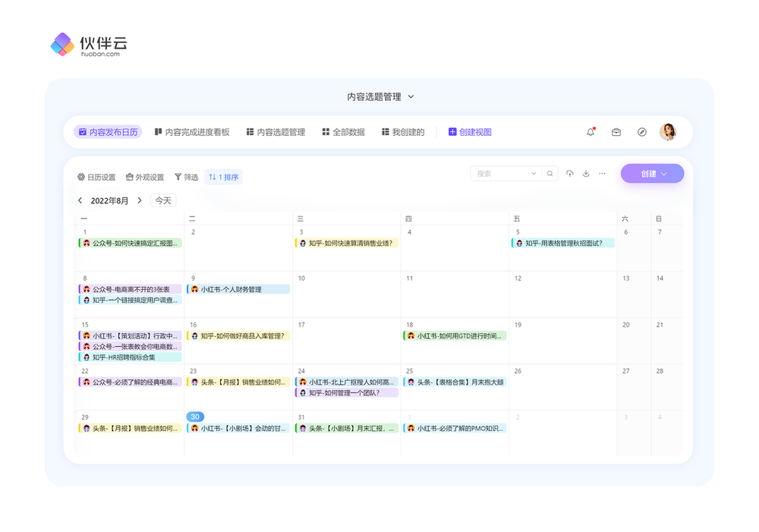
Task: Open 日历设置 calendar settings
Action: 96,178
